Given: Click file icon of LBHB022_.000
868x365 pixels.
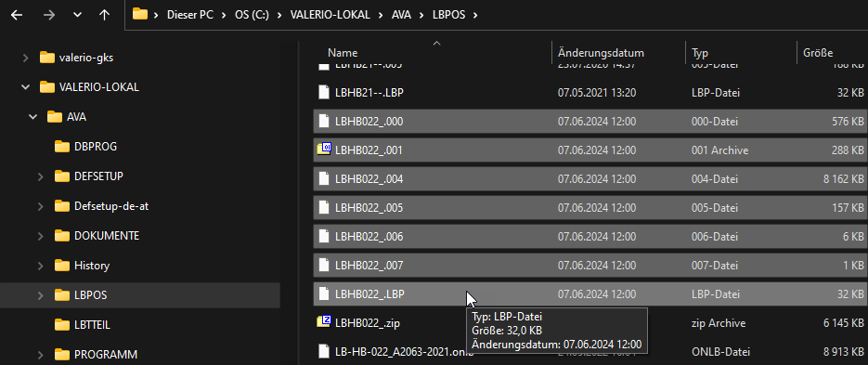Looking at the screenshot, I should pos(324,122).
